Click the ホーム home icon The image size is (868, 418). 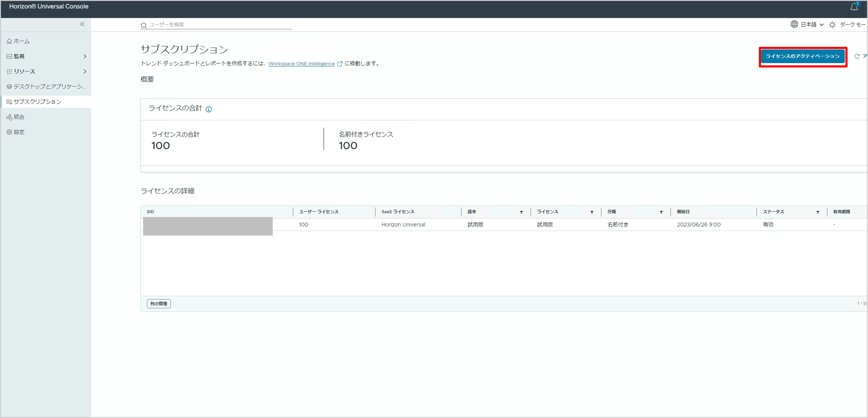pos(9,41)
